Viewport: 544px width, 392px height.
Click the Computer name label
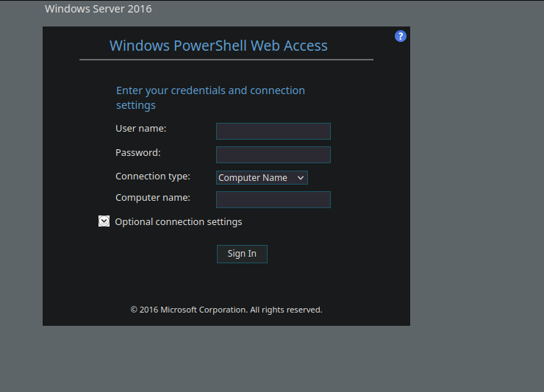[x=153, y=198]
